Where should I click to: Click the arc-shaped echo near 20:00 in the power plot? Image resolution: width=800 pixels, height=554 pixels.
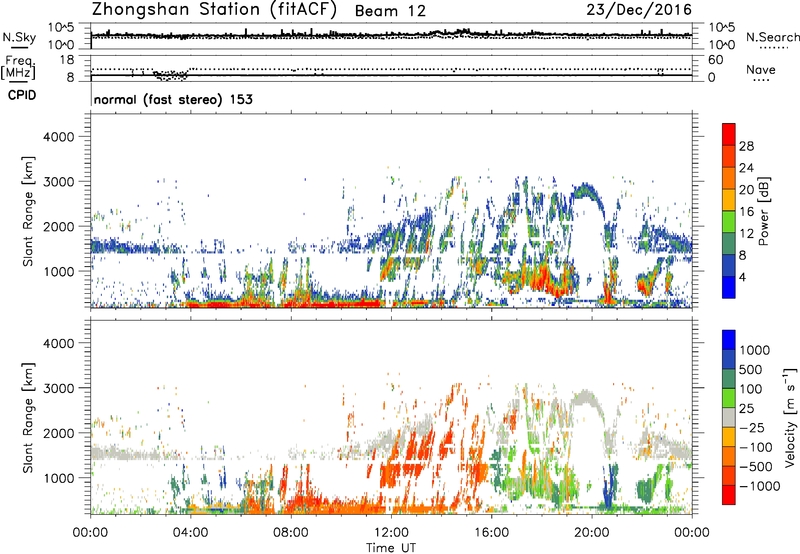588,191
